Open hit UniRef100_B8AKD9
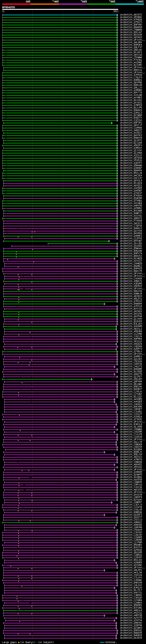The height and width of the screenshot is (644, 146). tap(131, 27)
